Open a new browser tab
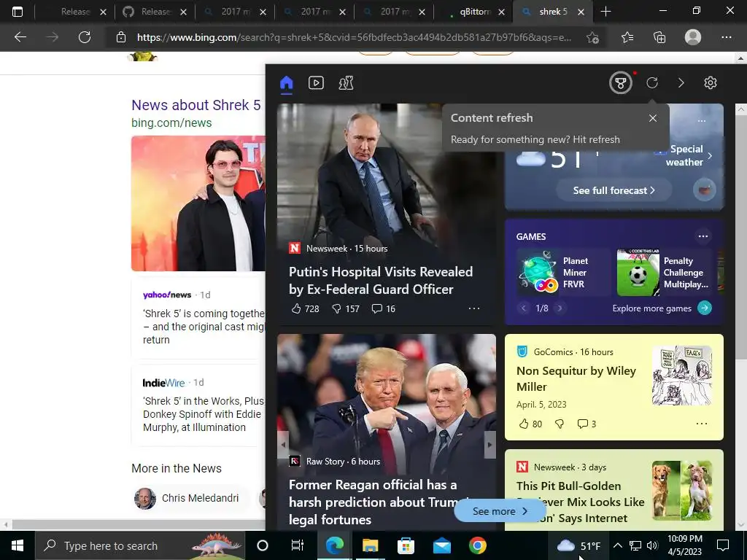The width and height of the screenshot is (747, 560). tap(605, 12)
